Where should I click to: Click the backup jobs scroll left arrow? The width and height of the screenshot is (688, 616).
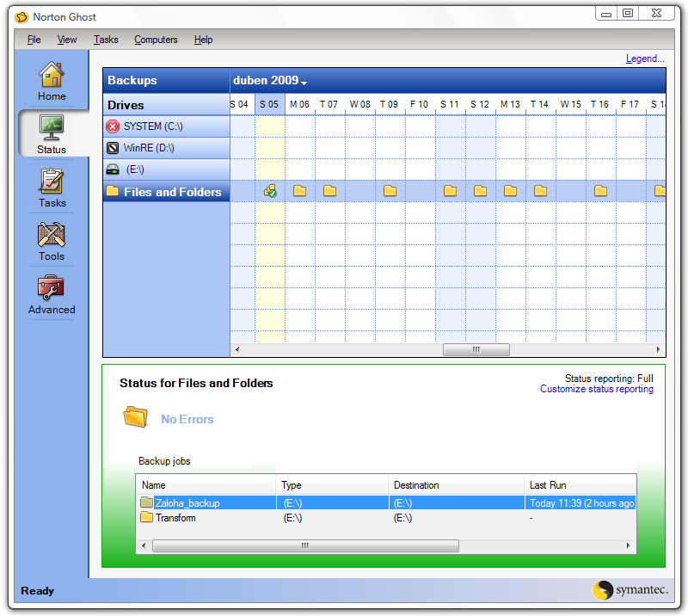[x=144, y=545]
